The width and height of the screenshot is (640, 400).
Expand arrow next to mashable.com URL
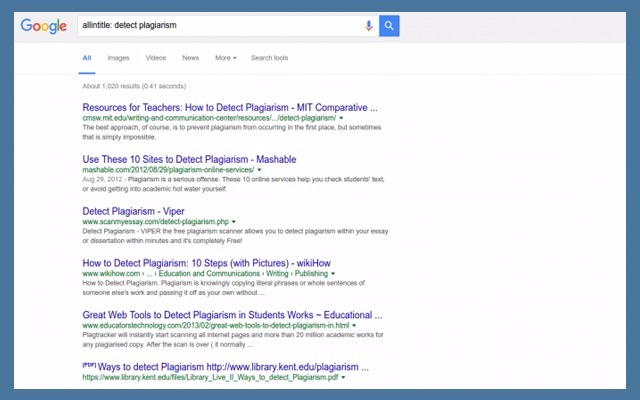point(259,170)
